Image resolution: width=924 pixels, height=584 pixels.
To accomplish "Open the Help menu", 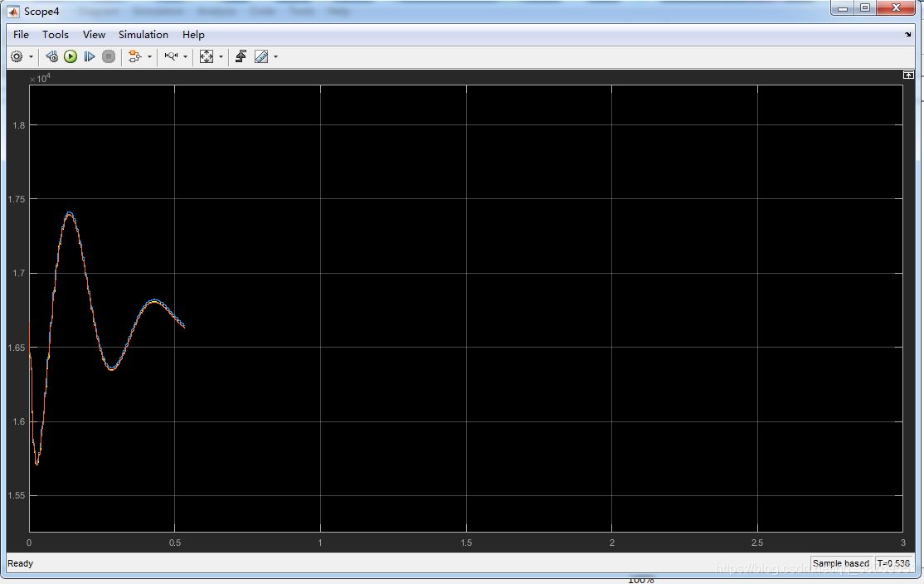I will (x=193, y=35).
